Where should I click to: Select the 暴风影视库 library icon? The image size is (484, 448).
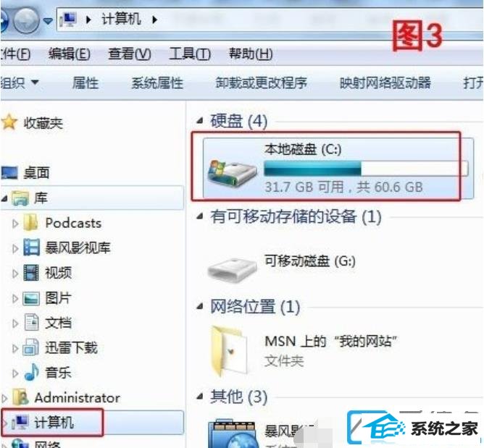coord(31,248)
